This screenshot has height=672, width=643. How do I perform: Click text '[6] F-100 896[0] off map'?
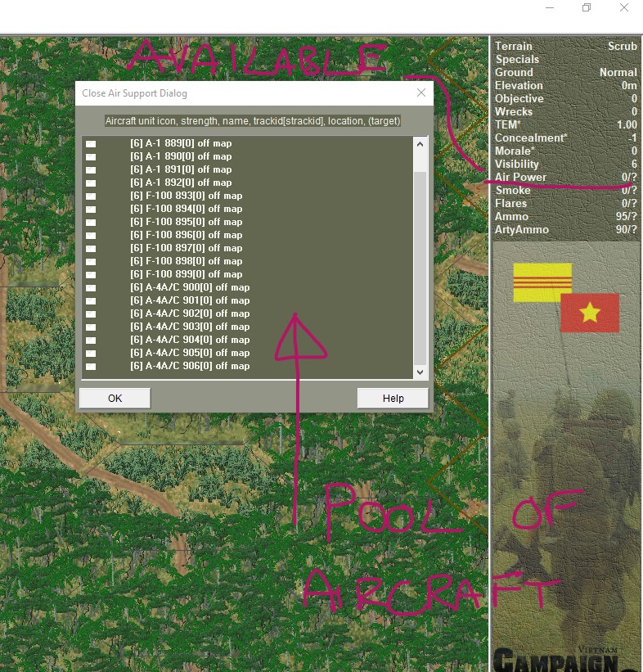tap(187, 235)
